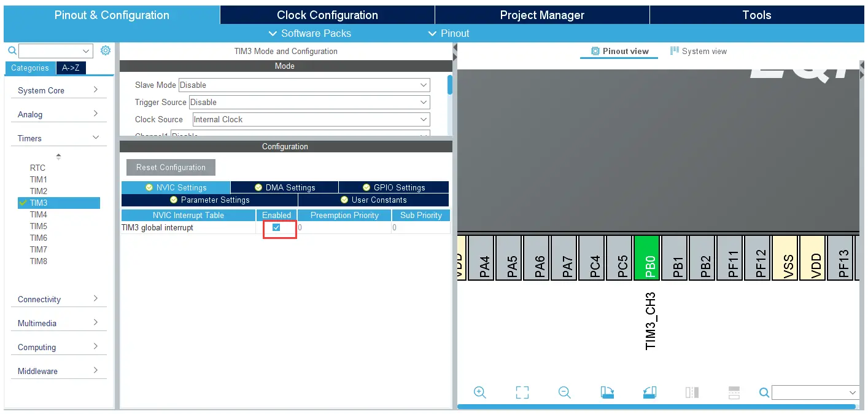Switch to System view
Image resolution: width=868 pixels, height=414 pixels.
(x=699, y=51)
